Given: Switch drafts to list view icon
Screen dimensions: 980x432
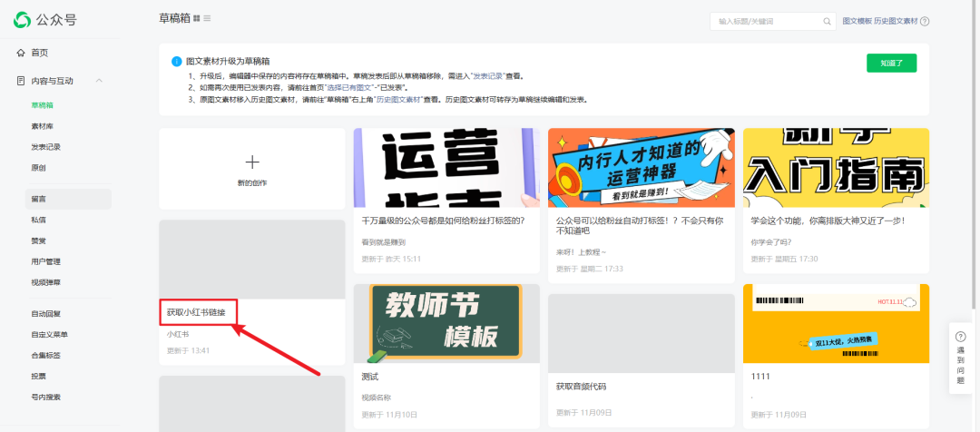Looking at the screenshot, I should [x=208, y=19].
